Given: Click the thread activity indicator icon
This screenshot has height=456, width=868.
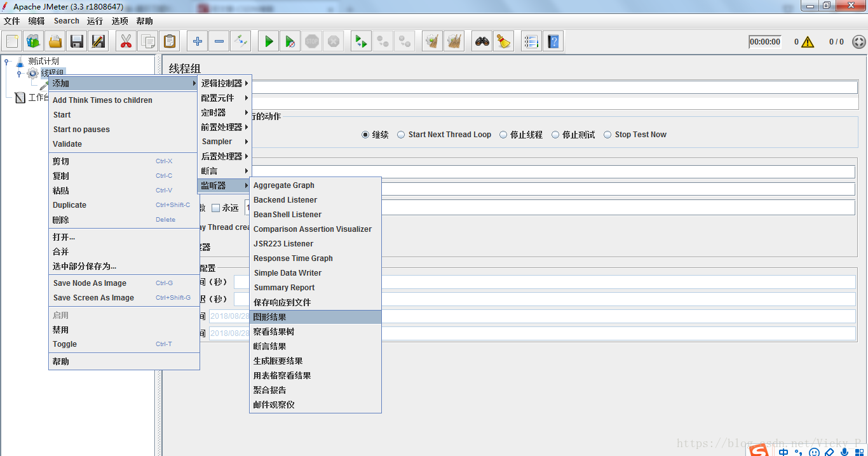Looking at the screenshot, I should 858,42.
